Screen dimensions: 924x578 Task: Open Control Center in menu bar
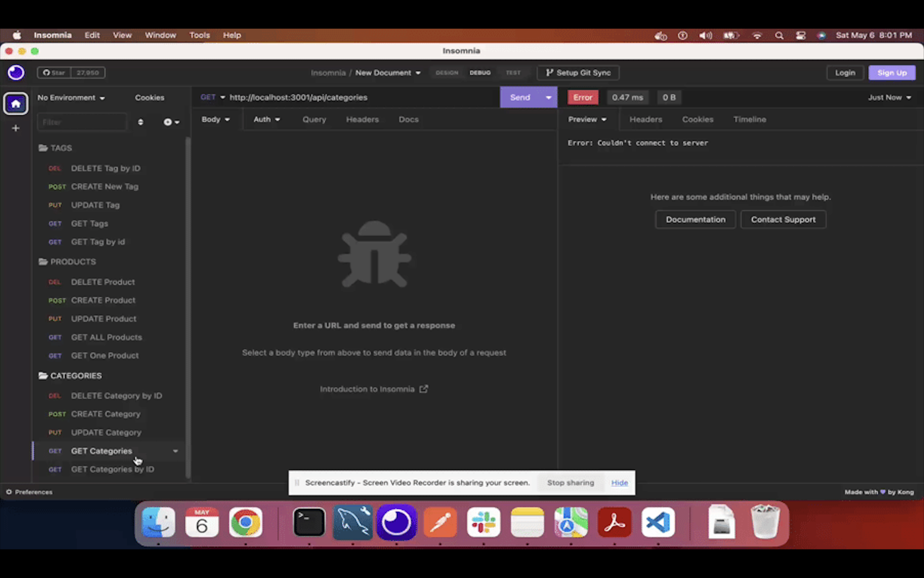pos(801,36)
